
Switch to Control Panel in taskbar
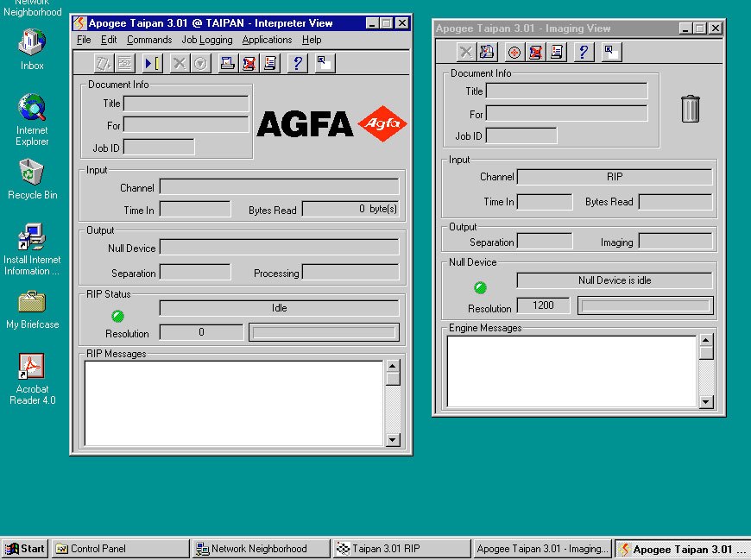click(x=120, y=549)
